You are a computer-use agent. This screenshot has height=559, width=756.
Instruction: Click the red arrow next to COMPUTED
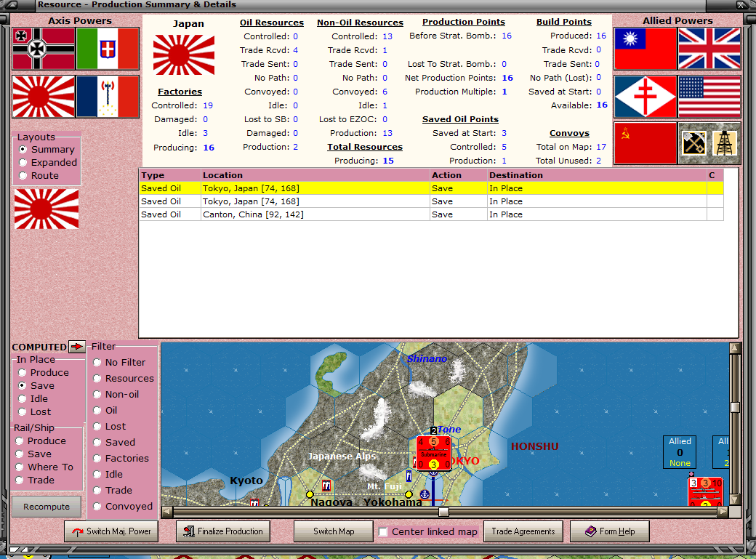pos(79,347)
